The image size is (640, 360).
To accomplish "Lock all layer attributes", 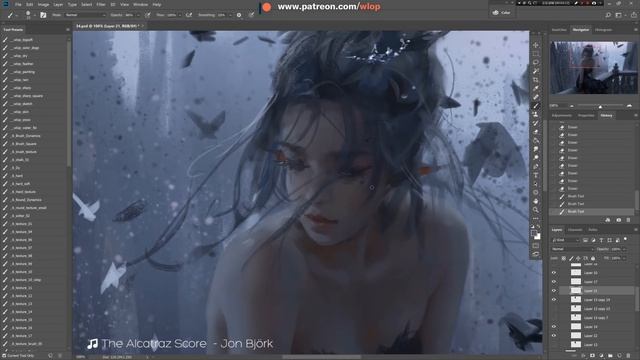I will [x=593, y=258].
